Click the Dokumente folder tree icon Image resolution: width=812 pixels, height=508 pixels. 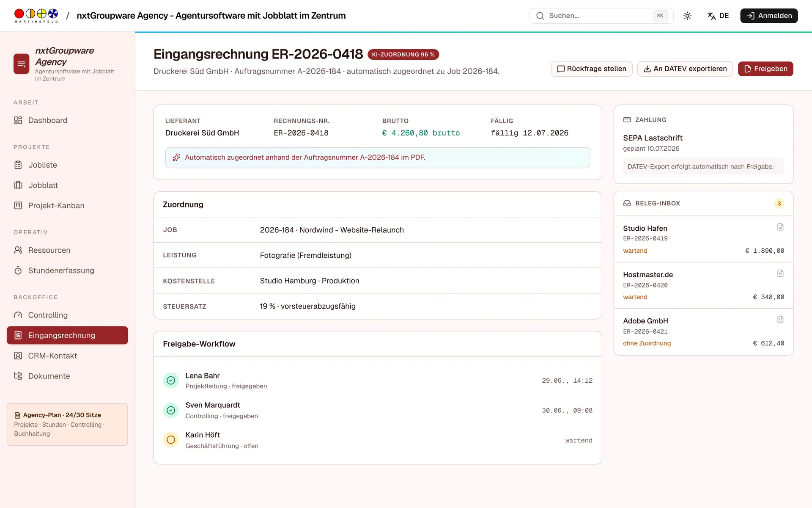click(x=18, y=376)
